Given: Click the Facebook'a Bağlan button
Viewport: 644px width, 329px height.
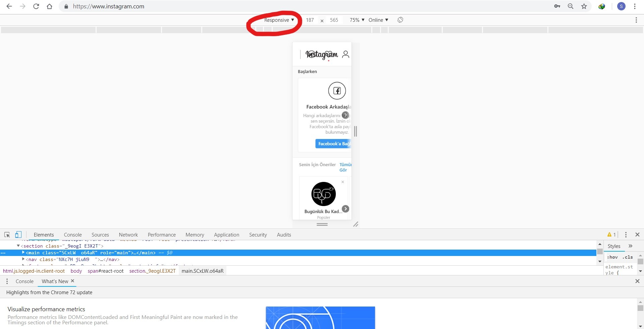Looking at the screenshot, I should 333,143.
